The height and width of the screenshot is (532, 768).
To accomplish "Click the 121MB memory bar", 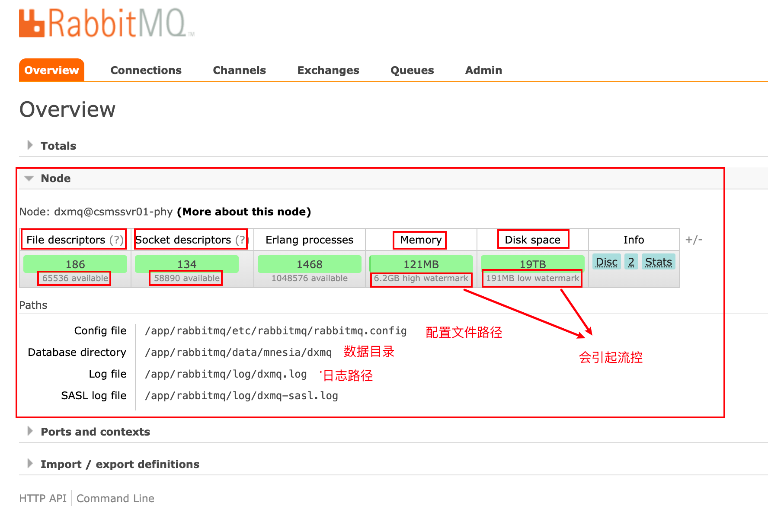I will pyautogui.click(x=421, y=264).
